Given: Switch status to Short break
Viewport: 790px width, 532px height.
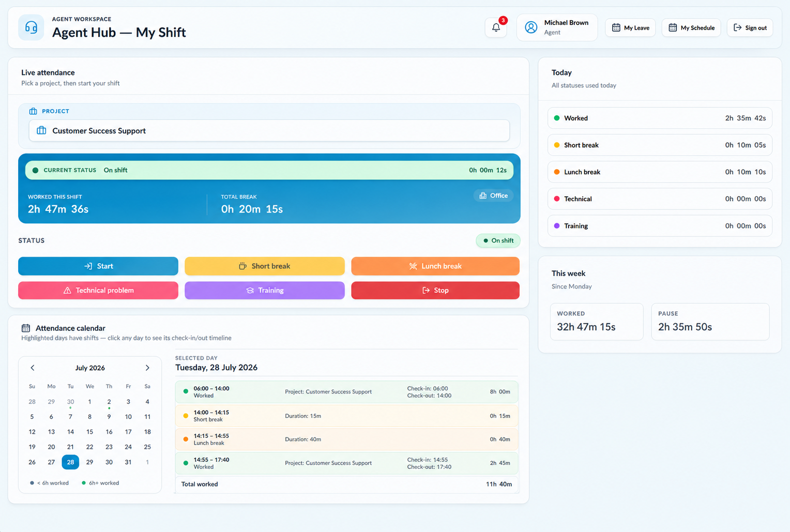Looking at the screenshot, I should click(265, 266).
